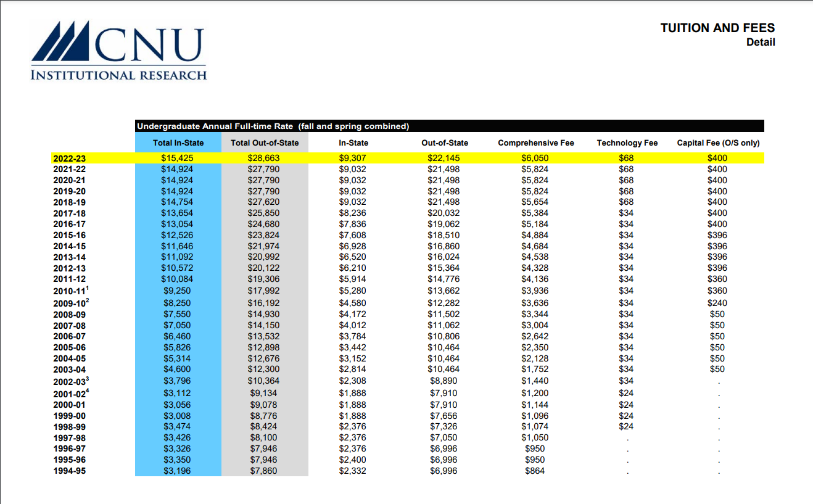
Task: Click the $12,898 total out-of-state cell
Action: click(x=263, y=347)
